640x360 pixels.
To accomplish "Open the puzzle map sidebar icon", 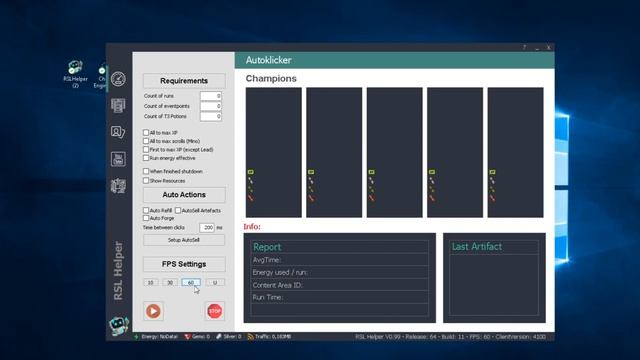I will 118,186.
